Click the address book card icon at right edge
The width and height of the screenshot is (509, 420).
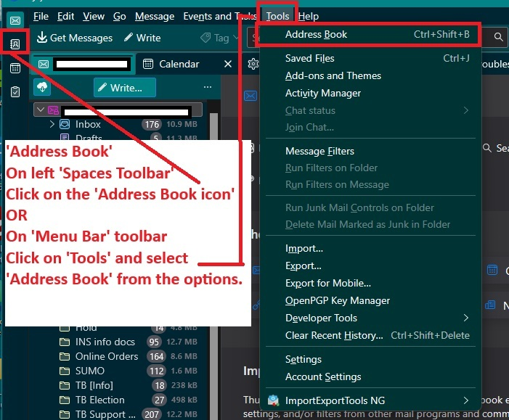coord(490,305)
